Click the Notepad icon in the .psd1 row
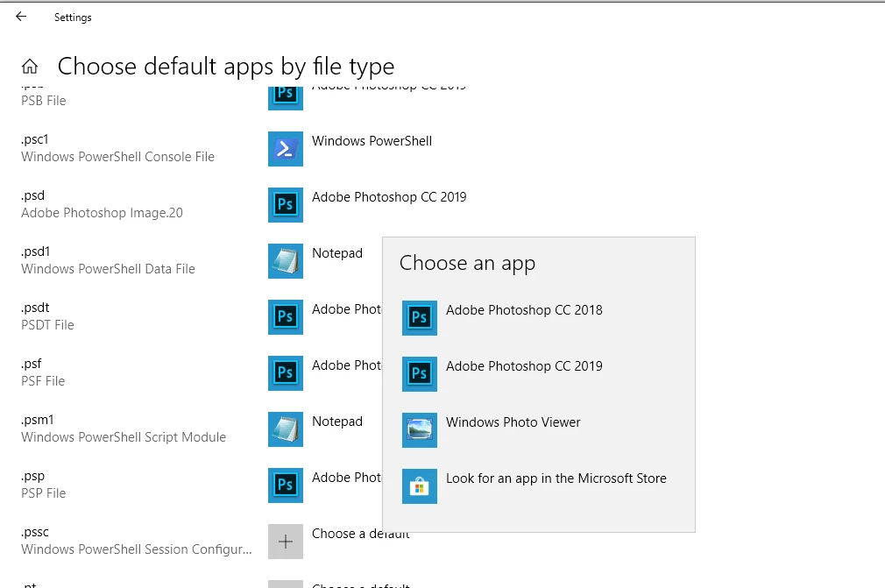Screen dimensions: 885x588 coord(286,261)
